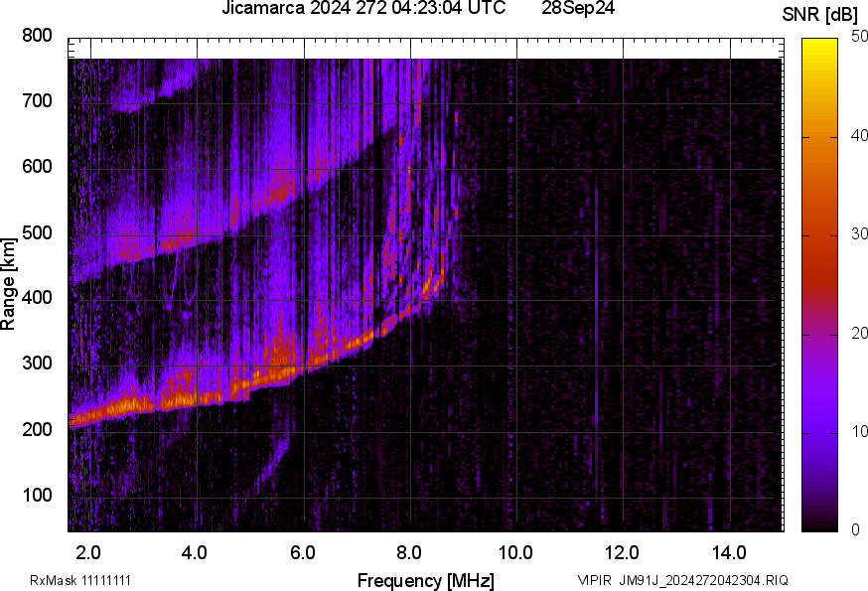Click the 800 tick on the range axis
Image resolution: width=868 pixels, height=591 pixels.
[x=37, y=36]
